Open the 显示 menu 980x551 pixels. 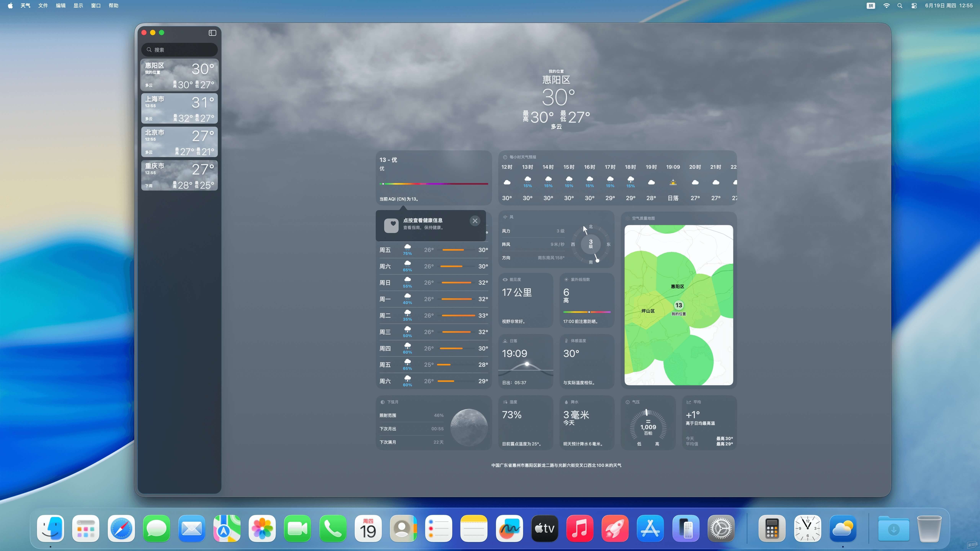(78, 5)
